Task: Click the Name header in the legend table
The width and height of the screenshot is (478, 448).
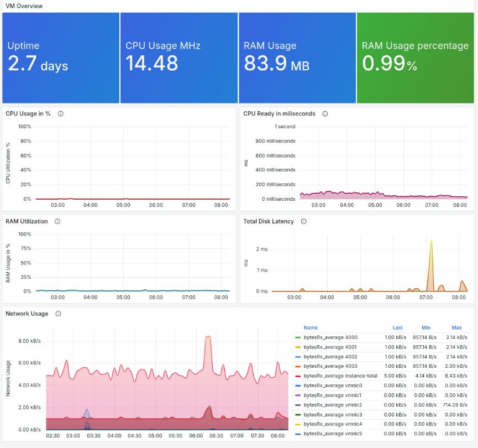Action: coord(311,327)
